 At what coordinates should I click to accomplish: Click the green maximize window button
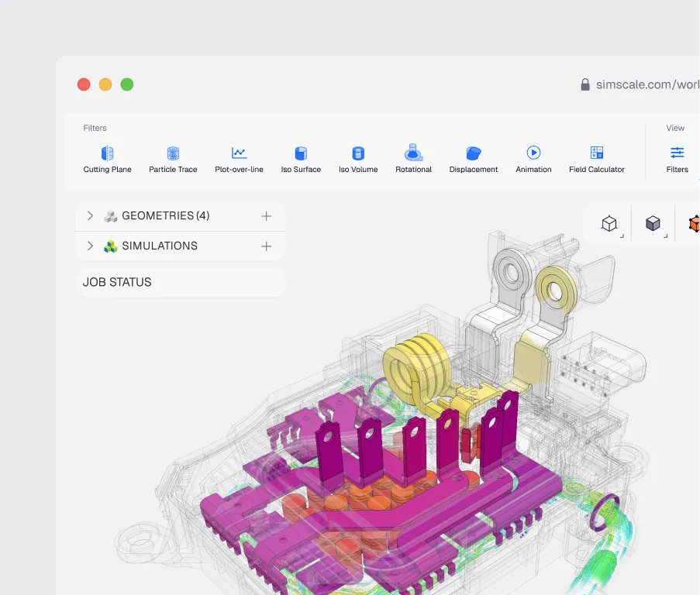pyautogui.click(x=127, y=84)
